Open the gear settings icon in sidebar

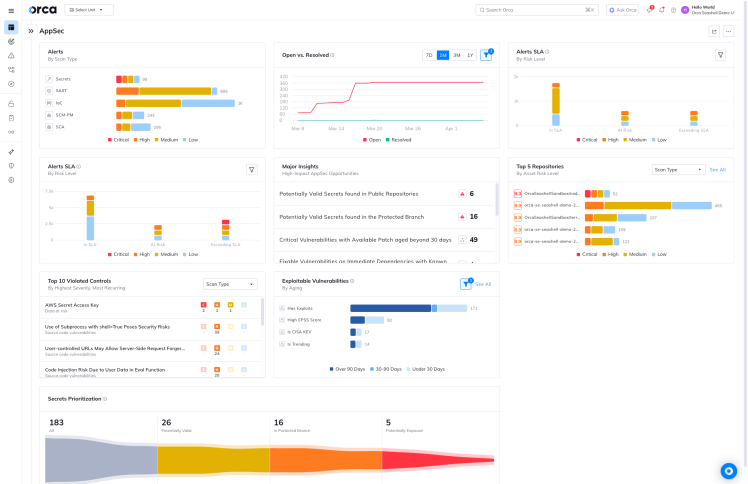click(11, 180)
